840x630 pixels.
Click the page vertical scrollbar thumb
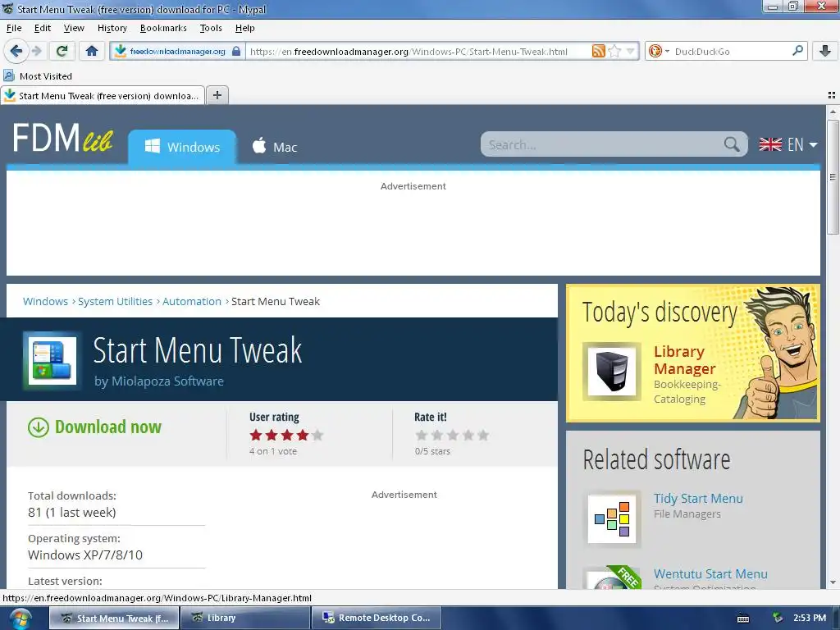[833, 177]
